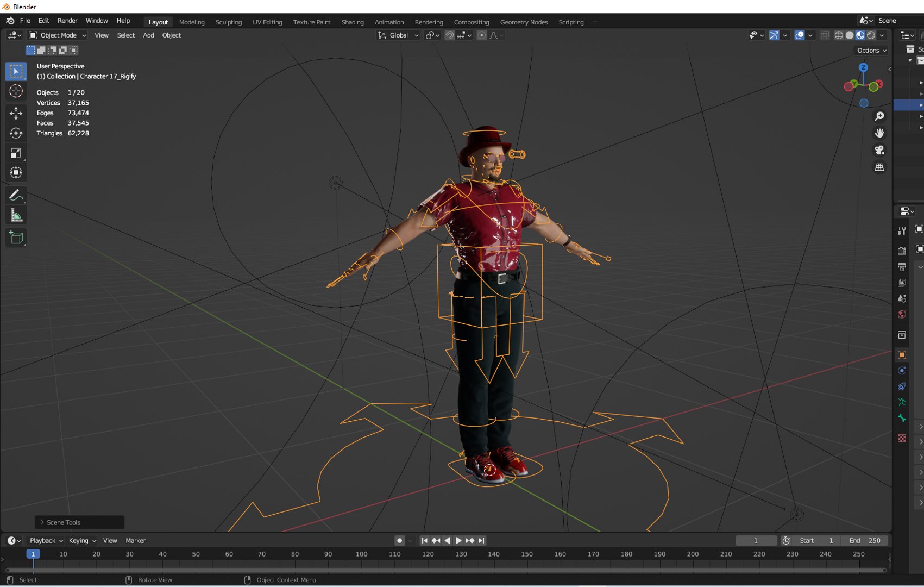This screenshot has width=924, height=587.
Task: Open the Render menu
Action: click(x=67, y=21)
